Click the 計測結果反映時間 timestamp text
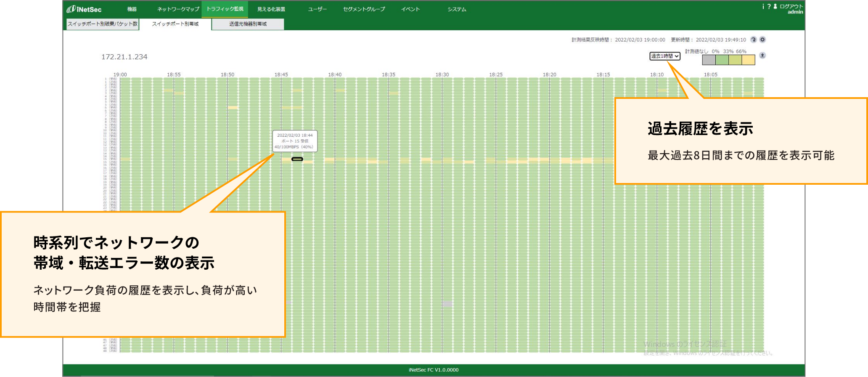The width and height of the screenshot is (868, 377). click(618, 40)
